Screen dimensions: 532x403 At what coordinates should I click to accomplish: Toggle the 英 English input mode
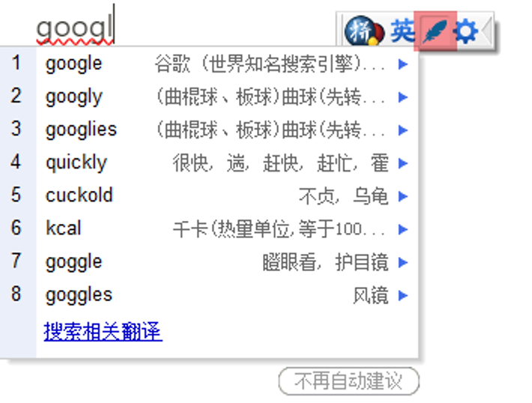[402, 31]
